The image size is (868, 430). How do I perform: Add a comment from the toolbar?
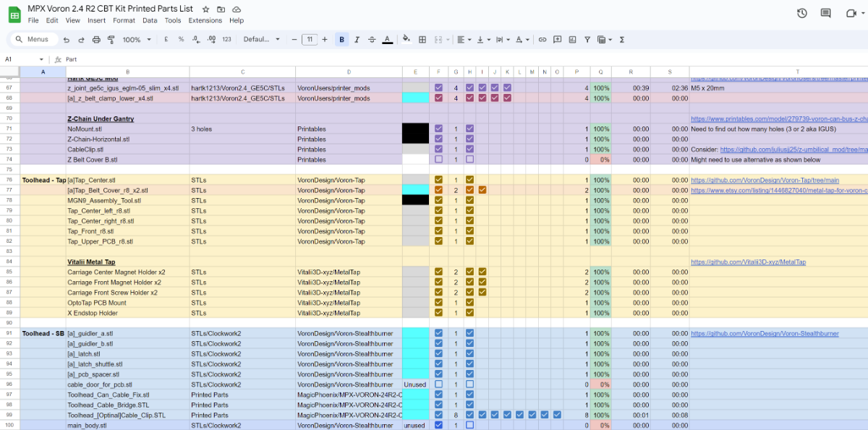point(558,40)
